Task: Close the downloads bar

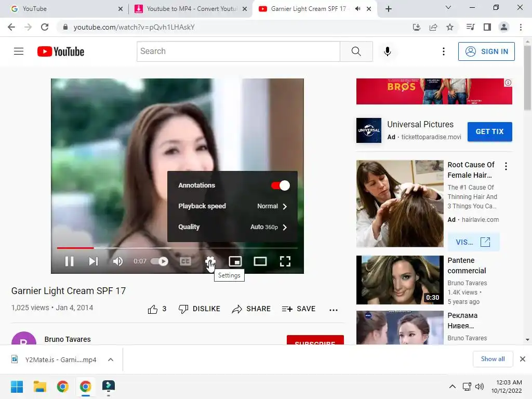Action: click(x=523, y=359)
